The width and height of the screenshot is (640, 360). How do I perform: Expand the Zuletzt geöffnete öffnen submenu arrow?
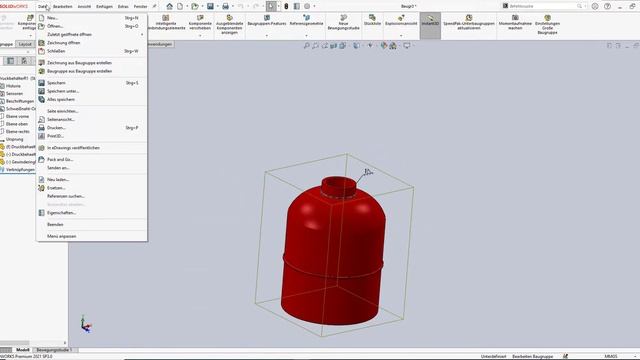(142, 35)
